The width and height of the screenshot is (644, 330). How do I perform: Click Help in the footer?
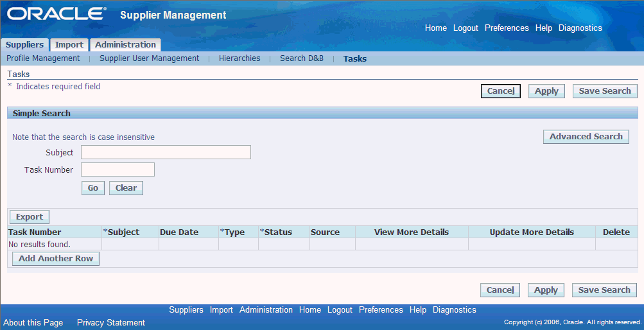pyautogui.click(x=418, y=310)
